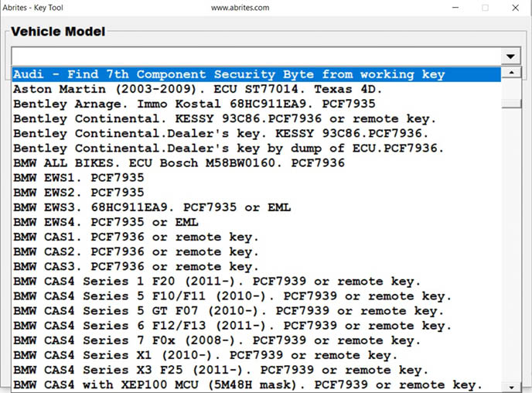Select BMW ALL BIKES ECU Bosch entry
Screen dimensions: 532x393
tap(178, 162)
